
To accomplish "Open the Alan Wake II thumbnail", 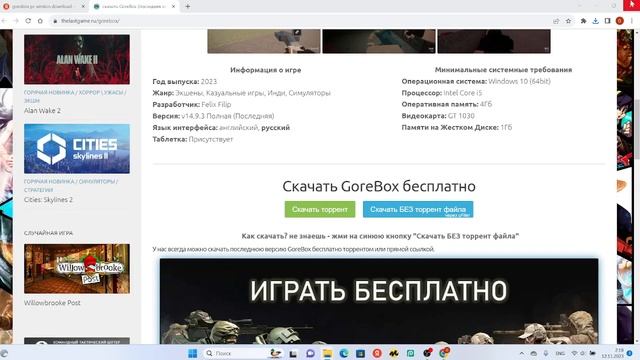I will [77, 59].
